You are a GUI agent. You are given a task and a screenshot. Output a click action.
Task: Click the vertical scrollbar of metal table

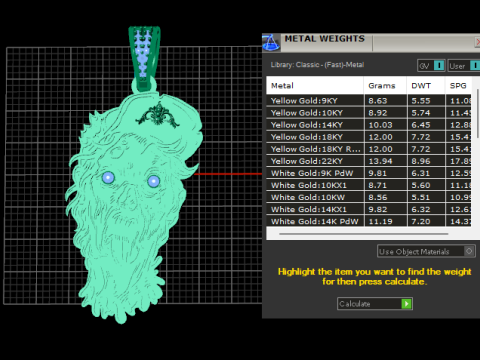[478, 113]
